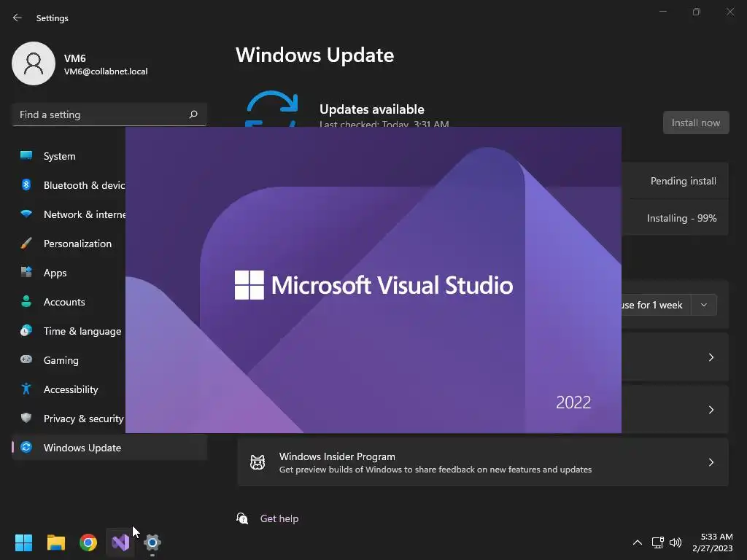Image resolution: width=747 pixels, height=560 pixels.
Task: Open File Explorer from the taskbar
Action: 55,542
